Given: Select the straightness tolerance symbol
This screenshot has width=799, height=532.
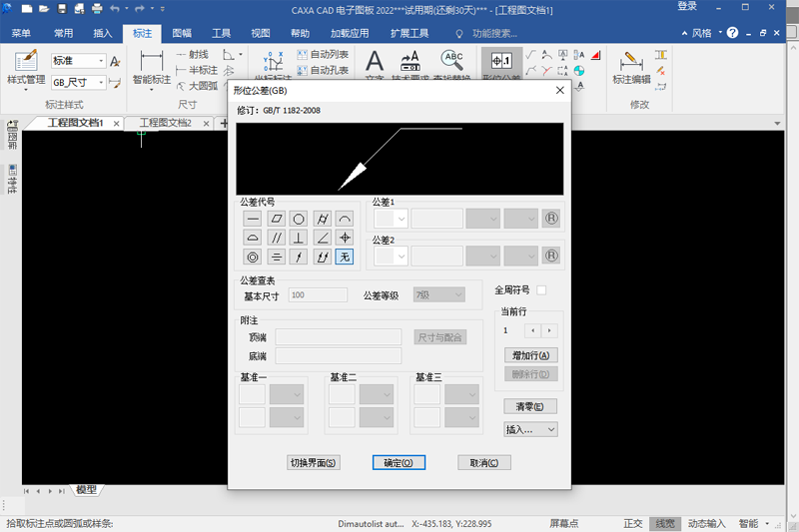Looking at the screenshot, I should pos(253,219).
